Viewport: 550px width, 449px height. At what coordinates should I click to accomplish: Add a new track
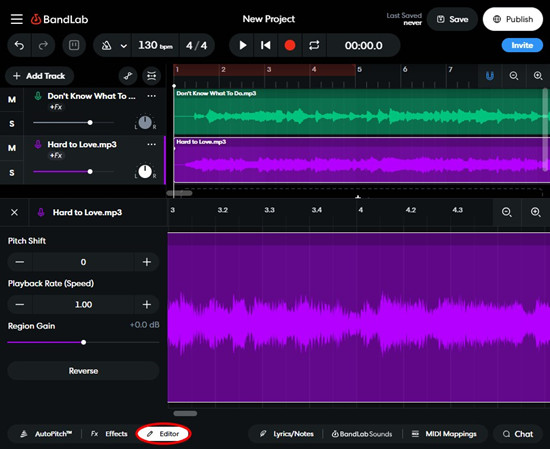coord(39,76)
